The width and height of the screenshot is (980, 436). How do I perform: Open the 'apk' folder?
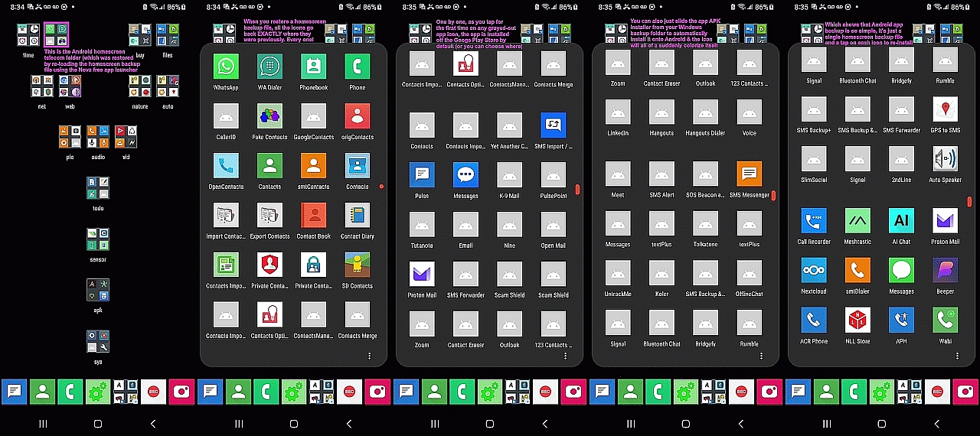[98, 290]
